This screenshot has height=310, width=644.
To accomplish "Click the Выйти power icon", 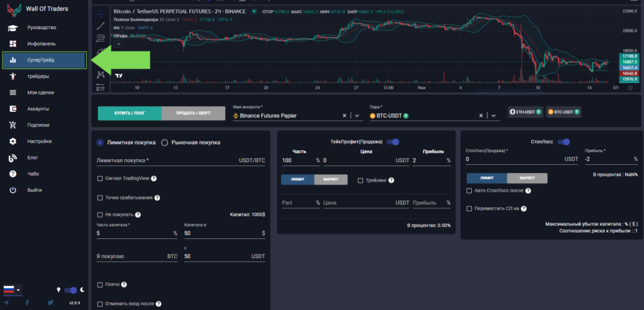I will tap(13, 190).
